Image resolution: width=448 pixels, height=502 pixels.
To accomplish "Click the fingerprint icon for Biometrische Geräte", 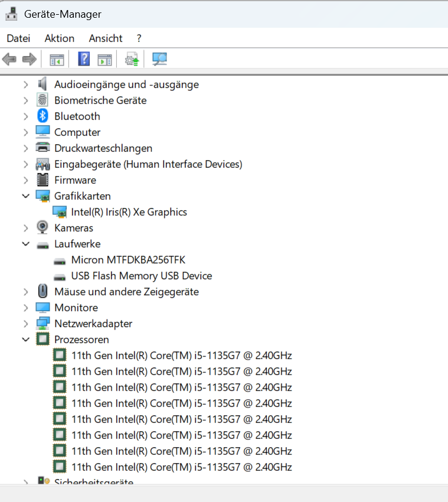I will coord(42,100).
